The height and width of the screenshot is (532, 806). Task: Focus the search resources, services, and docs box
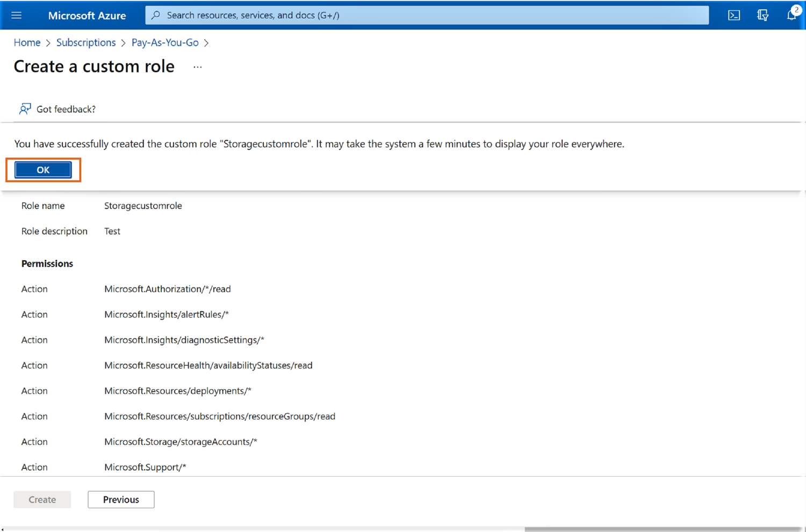coord(430,15)
